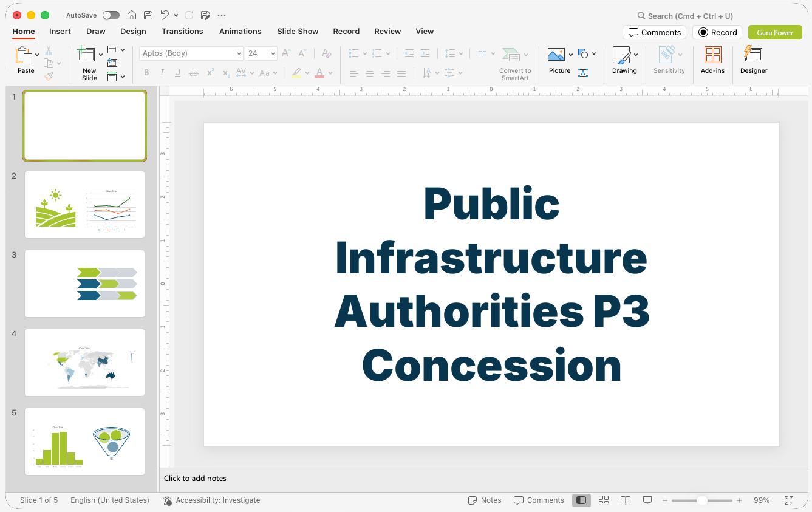Open the Bullets list dropdown arrow
The width and height of the screenshot is (812, 512).
[365, 53]
